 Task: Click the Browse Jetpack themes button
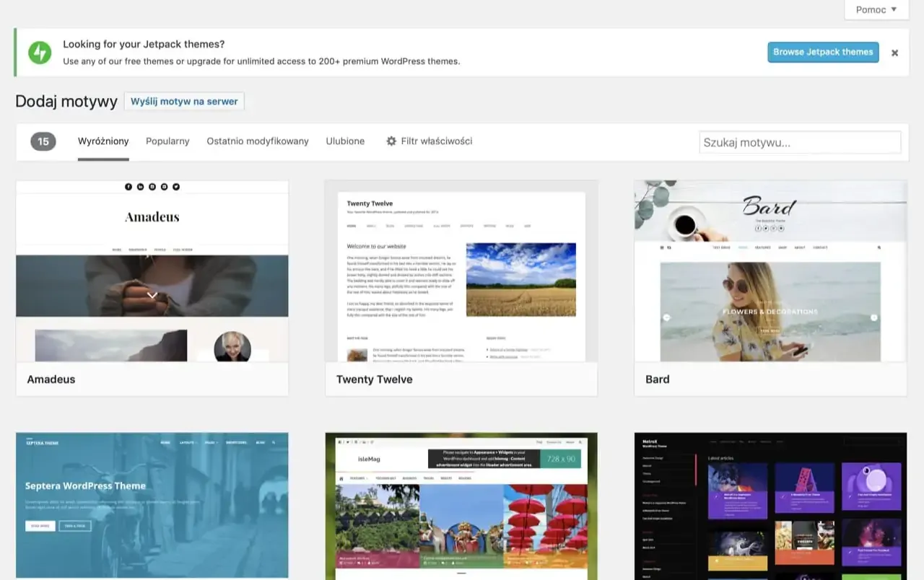click(823, 52)
